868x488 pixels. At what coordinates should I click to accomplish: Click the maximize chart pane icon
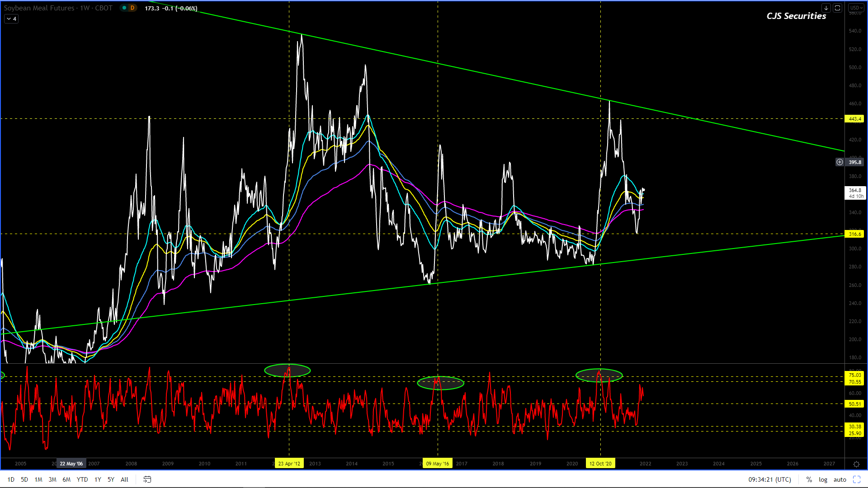click(837, 8)
